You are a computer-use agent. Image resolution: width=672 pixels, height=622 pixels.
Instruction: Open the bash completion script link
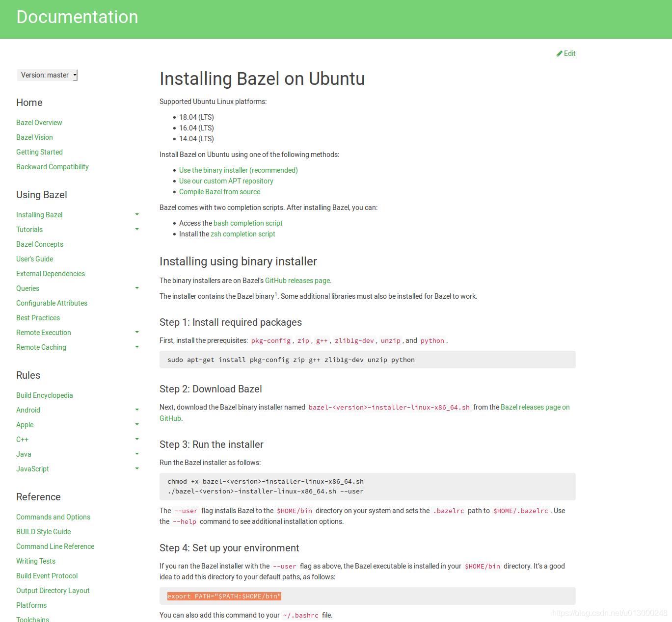pos(248,223)
